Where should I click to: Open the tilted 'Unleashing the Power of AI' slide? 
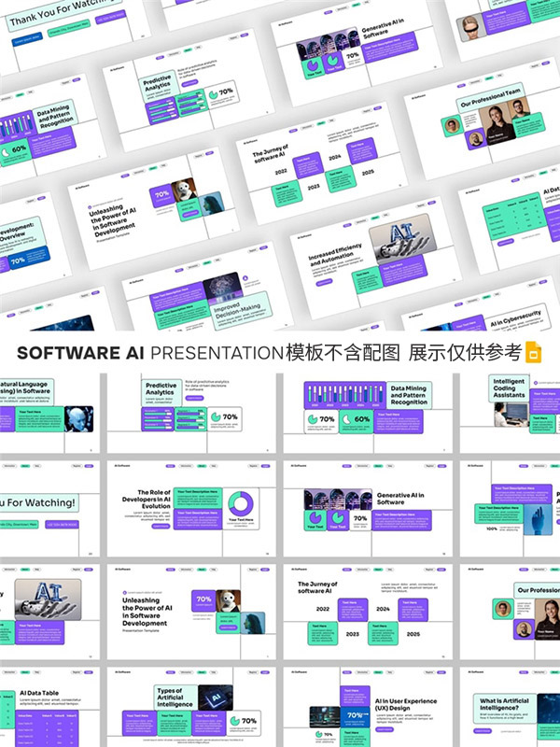(x=152, y=209)
